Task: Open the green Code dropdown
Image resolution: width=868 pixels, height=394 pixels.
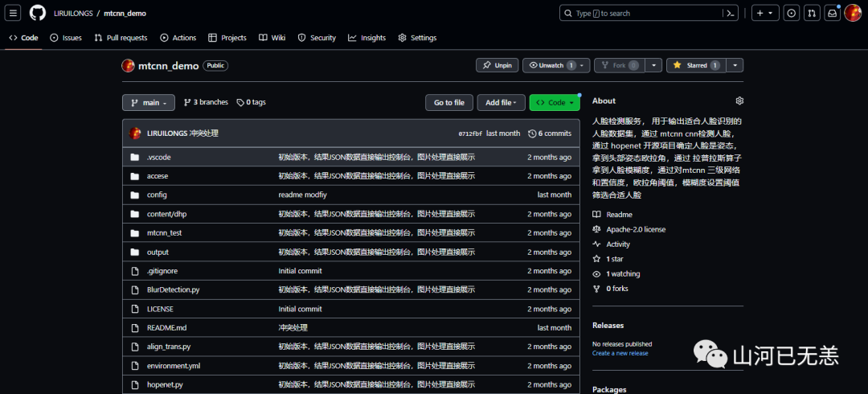Action: (x=555, y=102)
